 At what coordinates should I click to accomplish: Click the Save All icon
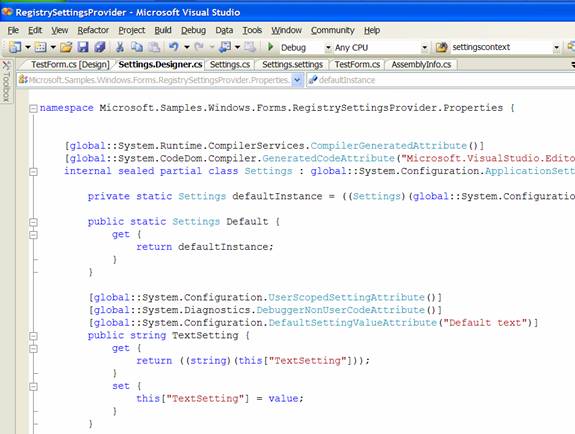[x=100, y=47]
